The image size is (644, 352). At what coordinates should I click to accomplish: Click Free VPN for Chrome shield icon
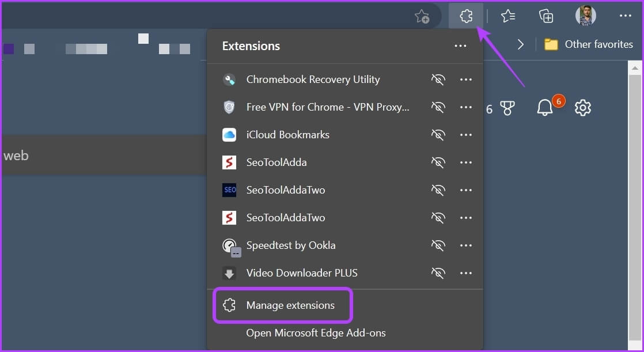229,107
